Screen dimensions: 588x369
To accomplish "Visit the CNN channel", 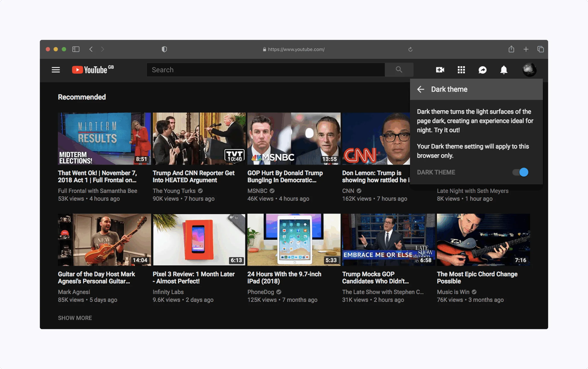I will 348,191.
